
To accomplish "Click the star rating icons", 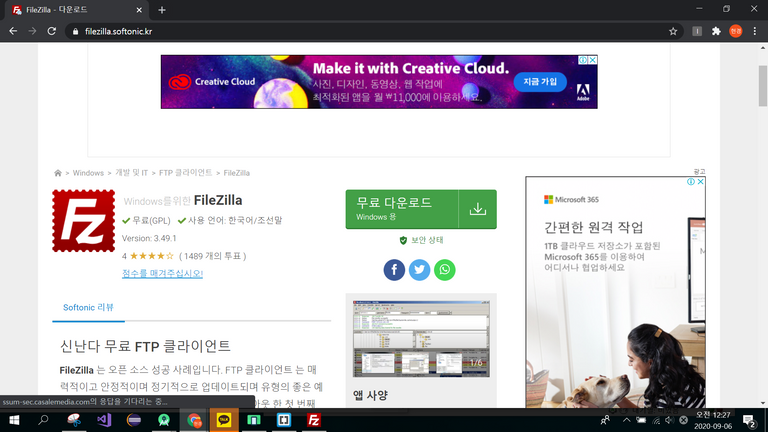I will pos(151,256).
